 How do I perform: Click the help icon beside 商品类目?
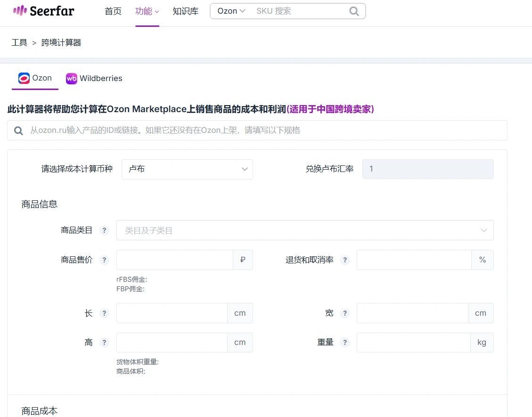pyautogui.click(x=104, y=230)
